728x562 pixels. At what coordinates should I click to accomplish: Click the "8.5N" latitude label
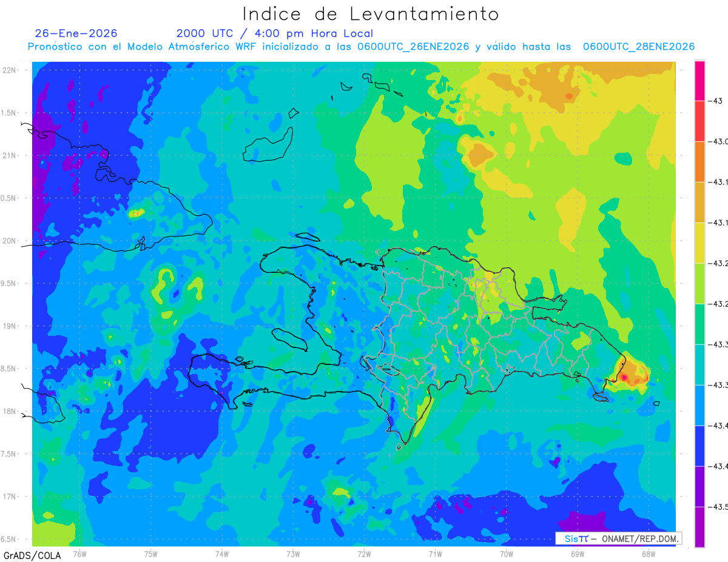coord(8,369)
